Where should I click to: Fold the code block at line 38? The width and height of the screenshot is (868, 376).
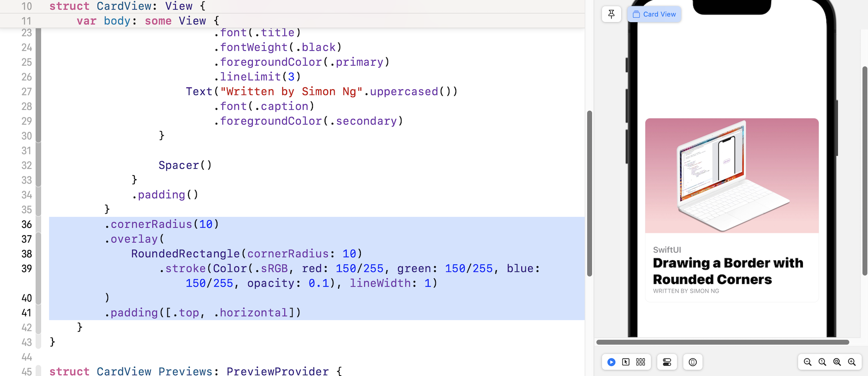(38, 254)
